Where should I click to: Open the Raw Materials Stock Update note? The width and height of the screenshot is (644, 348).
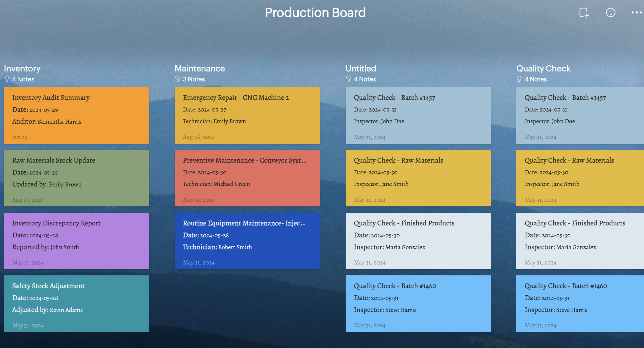click(x=77, y=178)
